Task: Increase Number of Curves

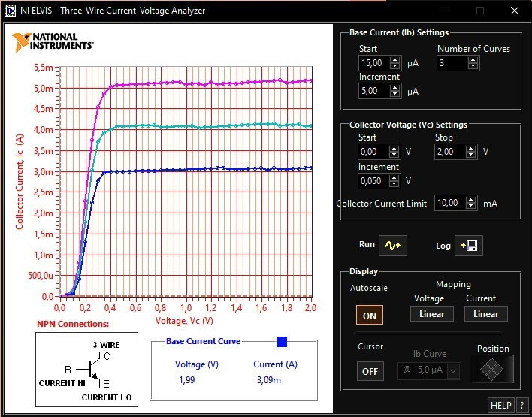Action: (473, 59)
